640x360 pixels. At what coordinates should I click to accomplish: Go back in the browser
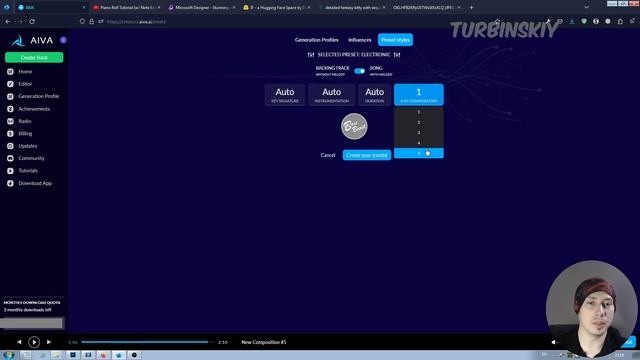click(8, 22)
